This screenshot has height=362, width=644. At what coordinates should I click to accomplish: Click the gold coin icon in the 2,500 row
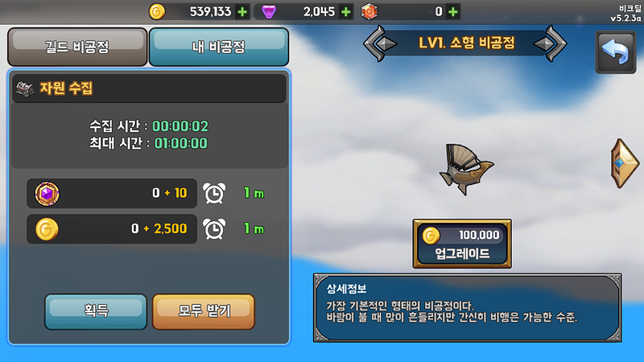pyautogui.click(x=47, y=229)
